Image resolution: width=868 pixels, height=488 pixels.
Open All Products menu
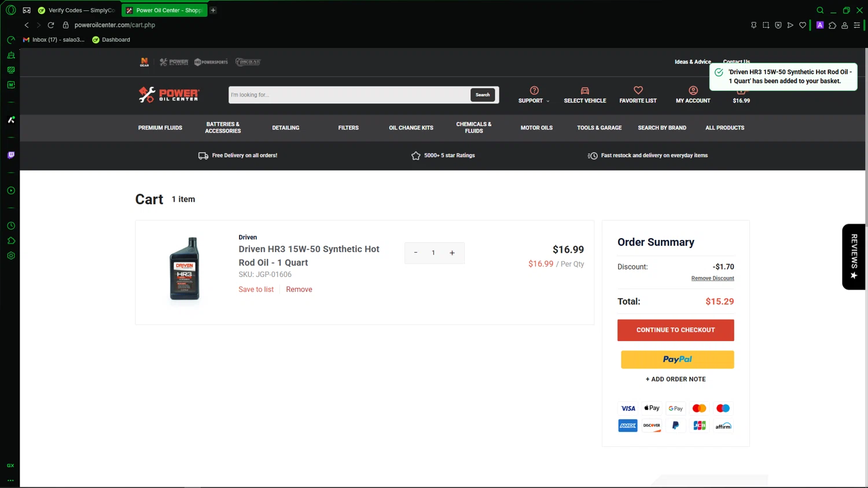724,128
